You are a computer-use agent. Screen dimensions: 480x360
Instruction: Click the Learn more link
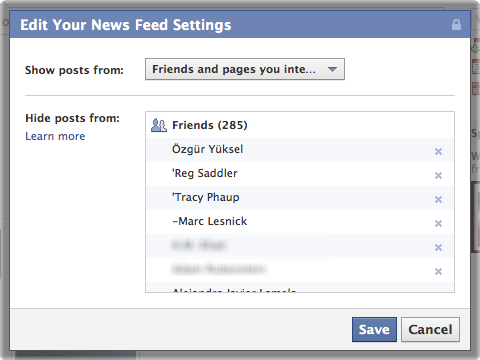tap(55, 136)
